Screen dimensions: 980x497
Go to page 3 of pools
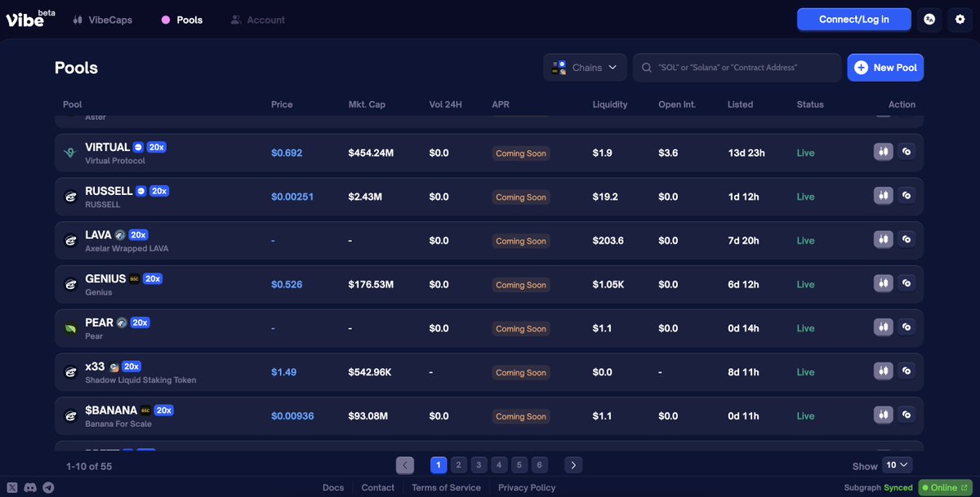click(479, 465)
